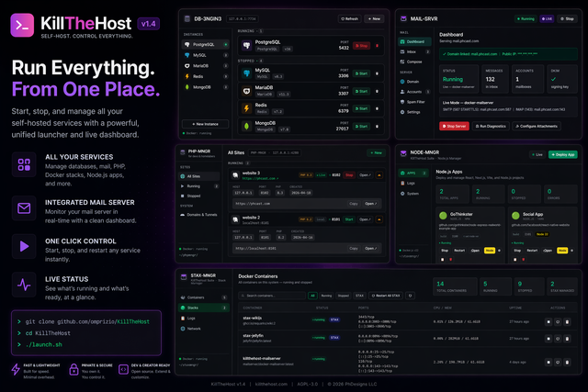Viewport: 588px width, 392px height.
Task: Click the PostgreSQL elephant icon in running card
Action: (x=247, y=45)
